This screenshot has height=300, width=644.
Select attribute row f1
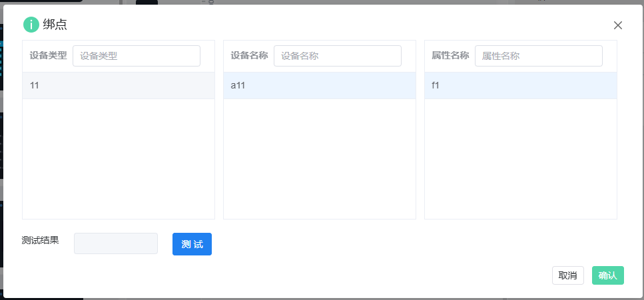tap(521, 85)
